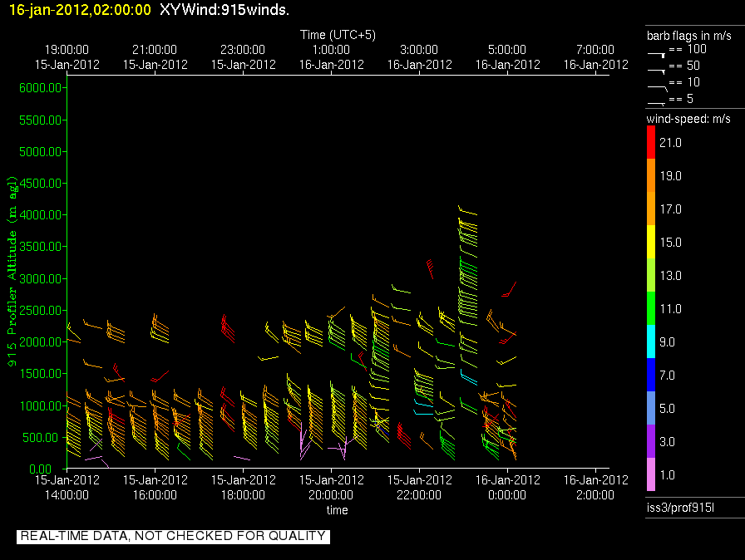This screenshot has width=745, height=560.
Task: Click the 50 m/s barb flag legend icon
Action: [657, 68]
